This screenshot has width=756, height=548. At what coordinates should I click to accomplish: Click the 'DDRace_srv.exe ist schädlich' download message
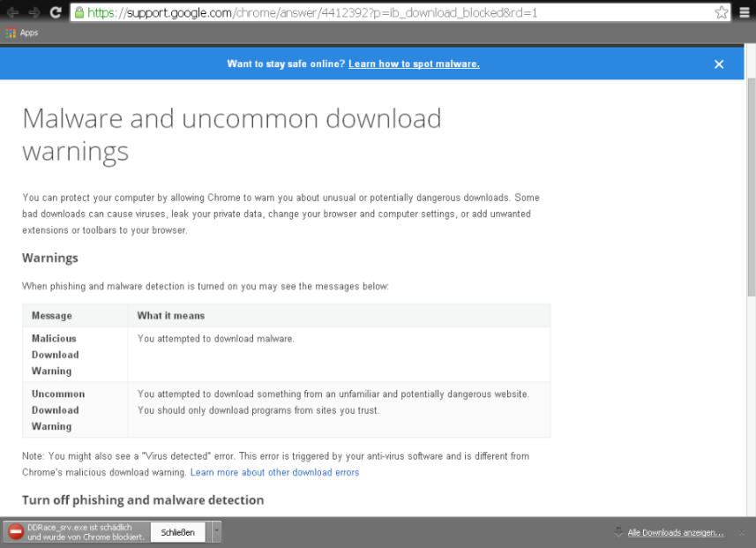(86, 532)
